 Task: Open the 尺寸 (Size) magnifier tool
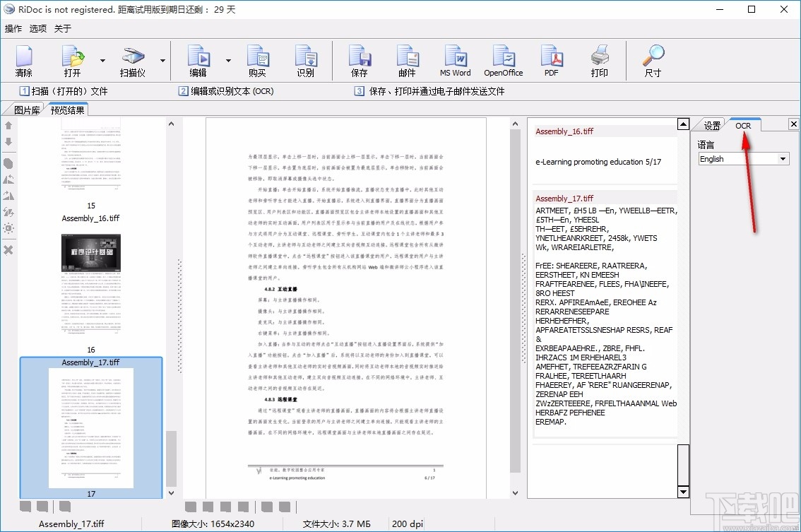click(653, 61)
